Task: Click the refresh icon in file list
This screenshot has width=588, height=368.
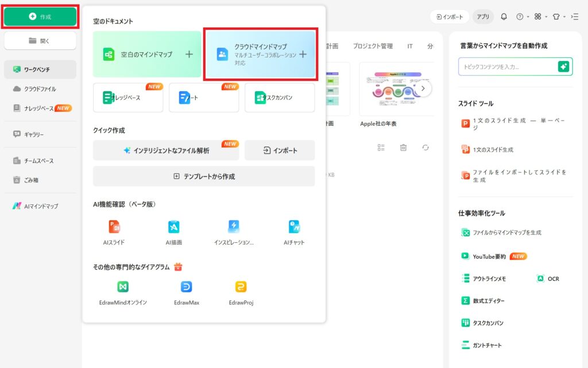Action: pyautogui.click(x=425, y=148)
